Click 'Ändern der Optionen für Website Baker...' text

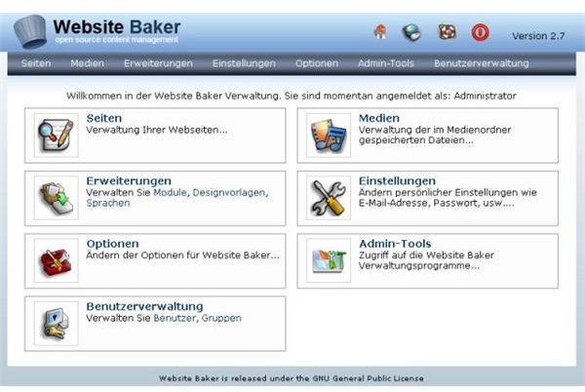tap(183, 255)
